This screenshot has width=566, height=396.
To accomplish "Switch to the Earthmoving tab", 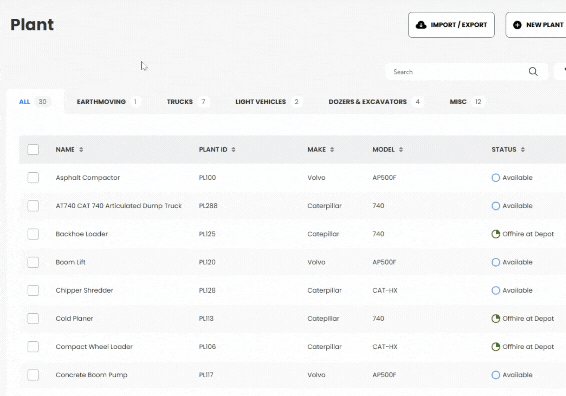I will tap(108, 102).
